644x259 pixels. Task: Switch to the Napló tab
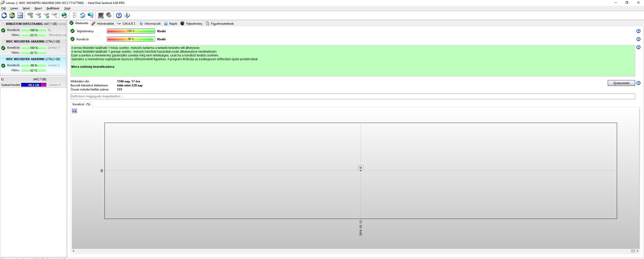[x=171, y=23]
